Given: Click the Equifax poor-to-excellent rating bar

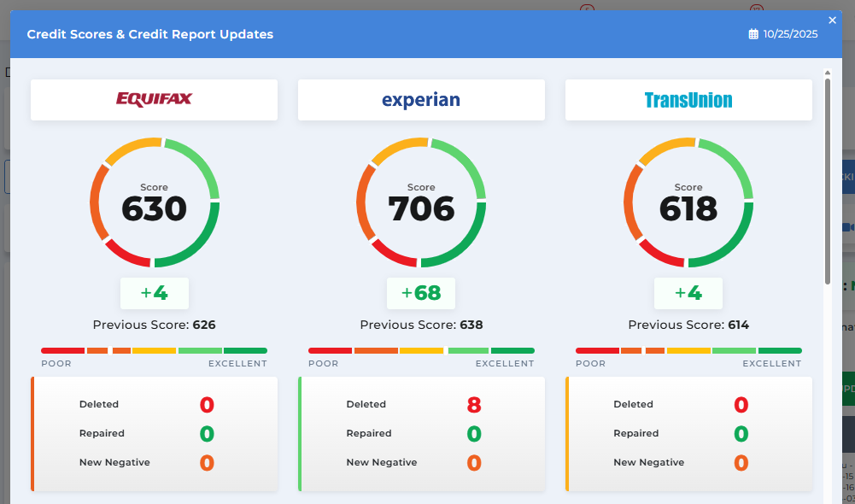Looking at the screenshot, I should click(x=155, y=351).
